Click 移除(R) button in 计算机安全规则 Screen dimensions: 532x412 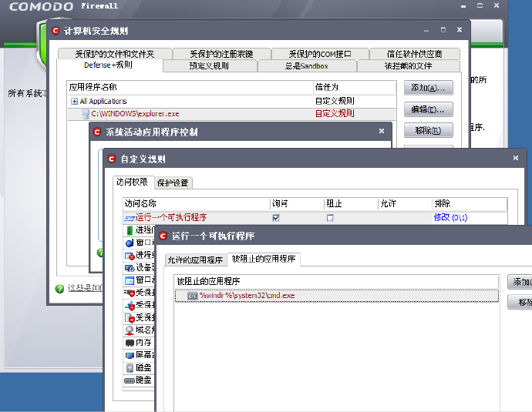(x=428, y=130)
